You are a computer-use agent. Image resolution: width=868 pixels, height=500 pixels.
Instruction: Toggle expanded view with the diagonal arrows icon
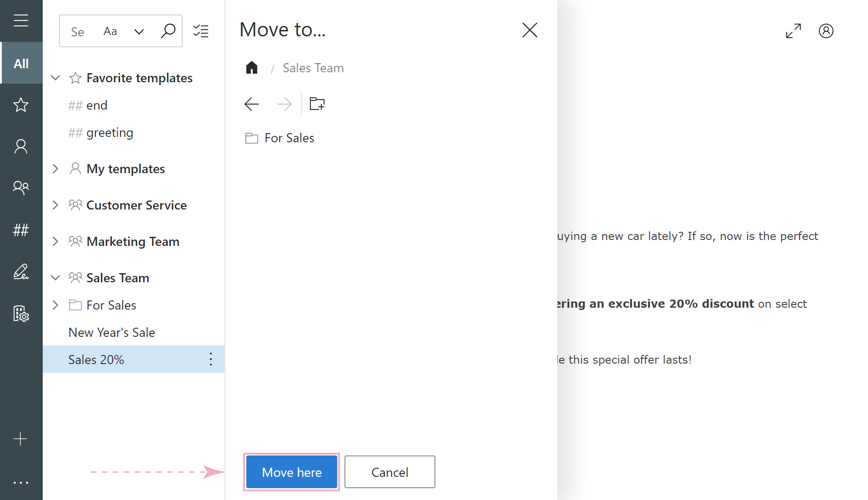point(793,30)
